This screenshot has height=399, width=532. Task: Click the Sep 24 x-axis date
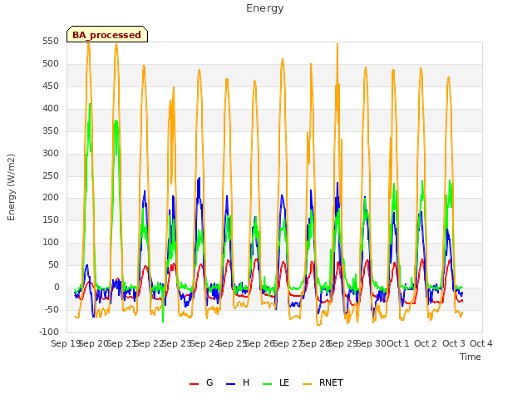(205, 343)
